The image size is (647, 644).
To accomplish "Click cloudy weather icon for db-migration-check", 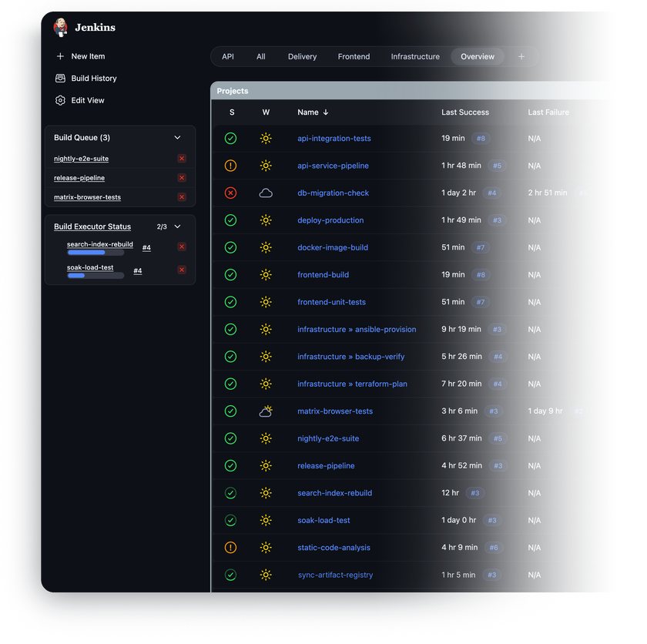I will (x=266, y=193).
